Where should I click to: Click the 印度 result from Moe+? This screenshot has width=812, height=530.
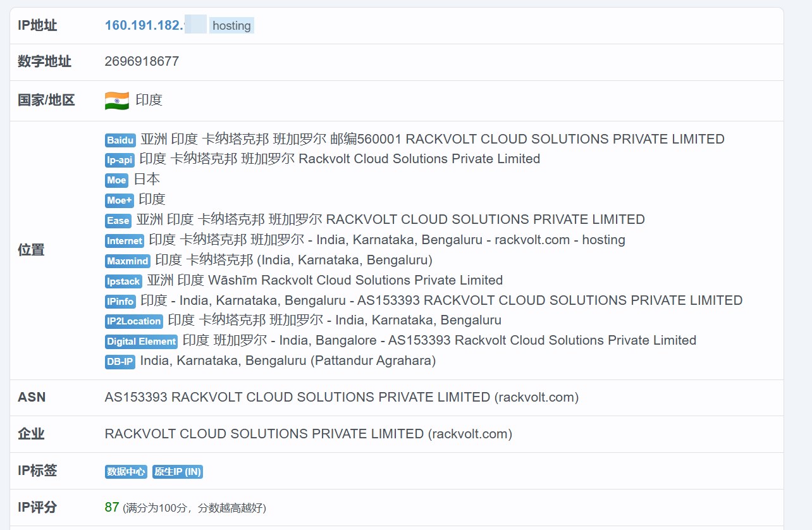(152, 199)
